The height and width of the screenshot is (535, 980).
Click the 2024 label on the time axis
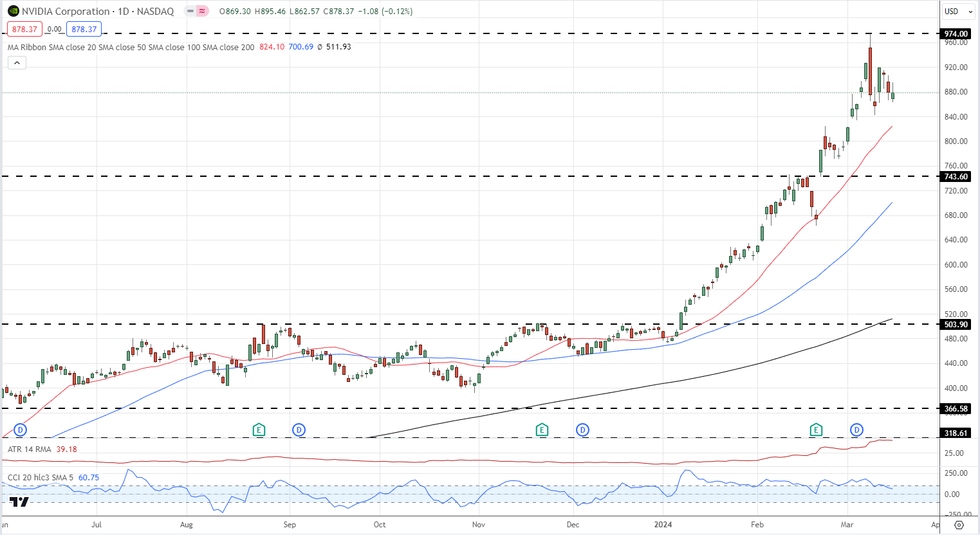(x=663, y=525)
